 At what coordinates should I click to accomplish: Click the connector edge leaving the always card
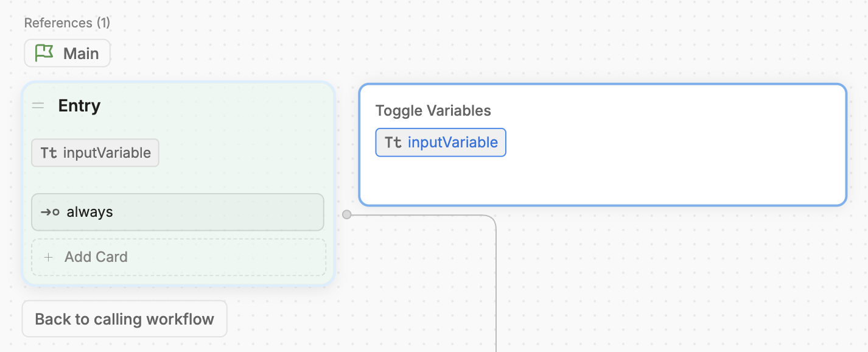click(x=426, y=215)
